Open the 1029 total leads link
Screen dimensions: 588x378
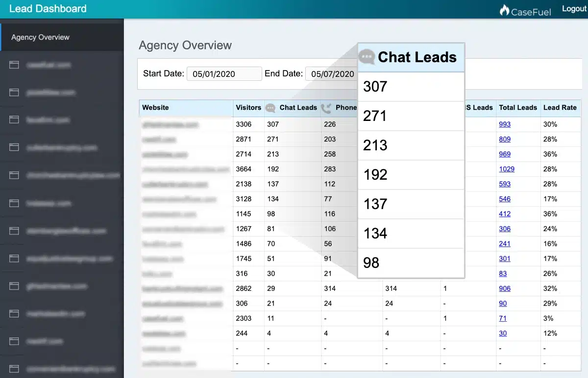507,169
